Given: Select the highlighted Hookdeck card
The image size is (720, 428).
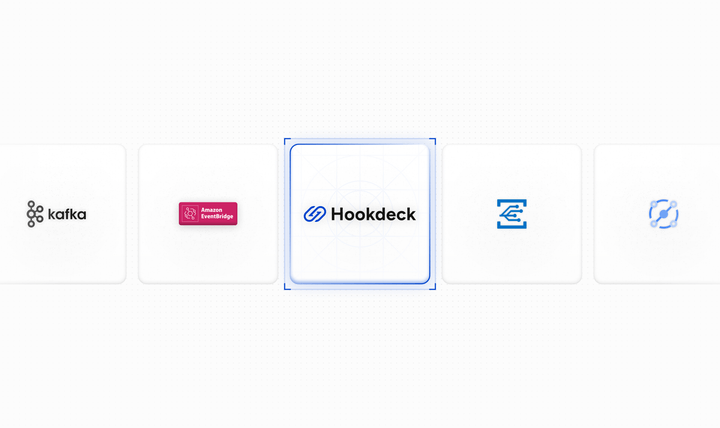Looking at the screenshot, I should tap(360, 214).
